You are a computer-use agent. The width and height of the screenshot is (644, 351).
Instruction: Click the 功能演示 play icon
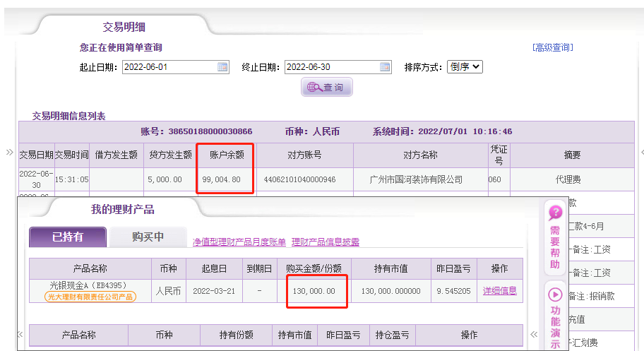556,294
